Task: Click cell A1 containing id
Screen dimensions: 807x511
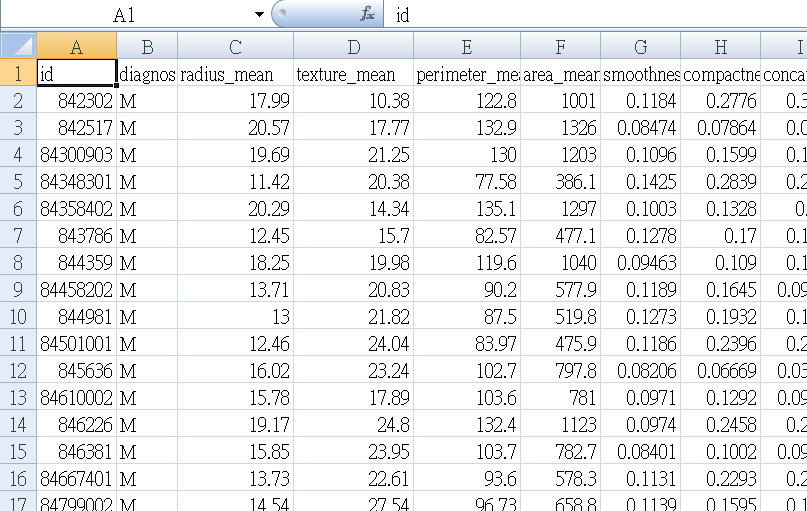Action: tap(77, 74)
